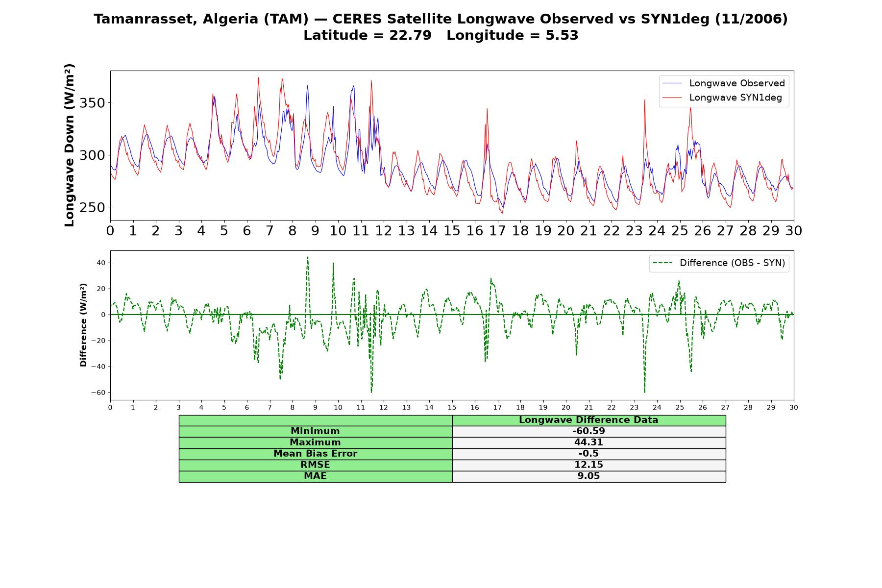
Task: Click the 350 tick label on upper y-axis
Action: 92,103
